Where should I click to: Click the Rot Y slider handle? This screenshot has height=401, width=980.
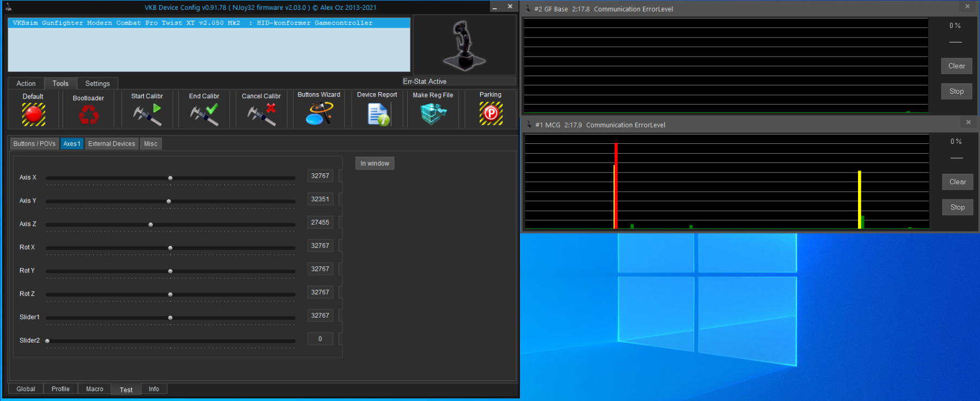pos(170,271)
